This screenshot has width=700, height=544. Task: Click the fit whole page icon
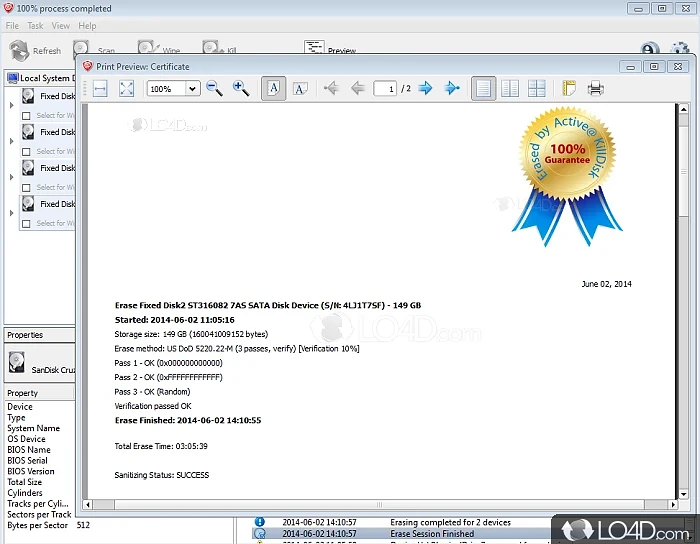click(127, 89)
